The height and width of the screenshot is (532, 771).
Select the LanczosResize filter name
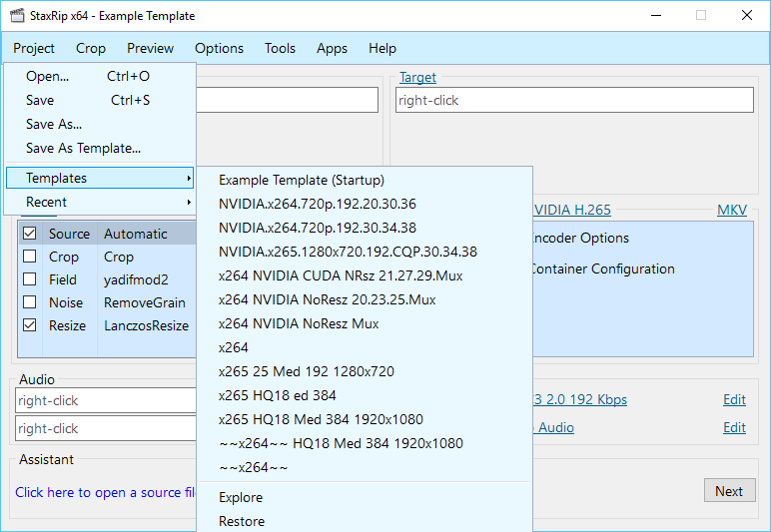pos(146,325)
